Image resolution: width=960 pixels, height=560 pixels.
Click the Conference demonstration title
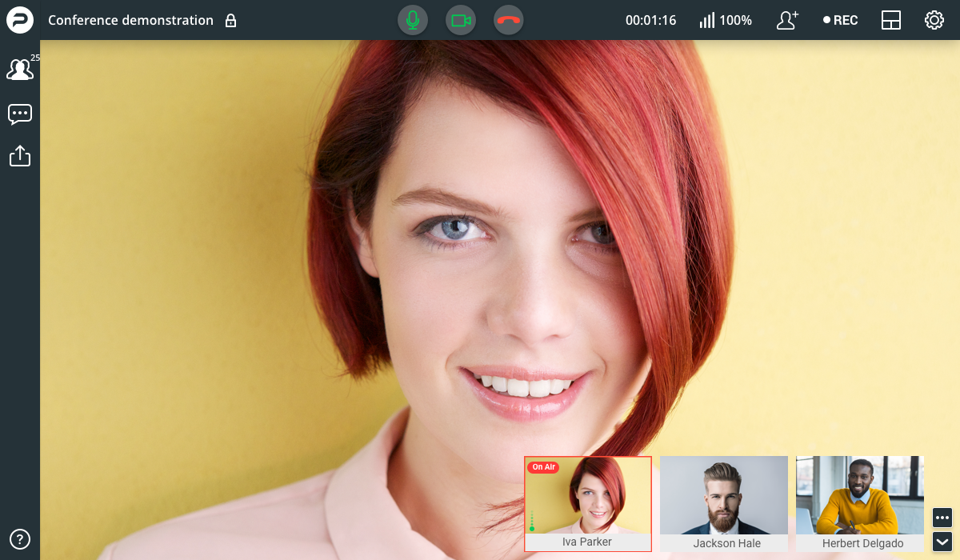130,20
